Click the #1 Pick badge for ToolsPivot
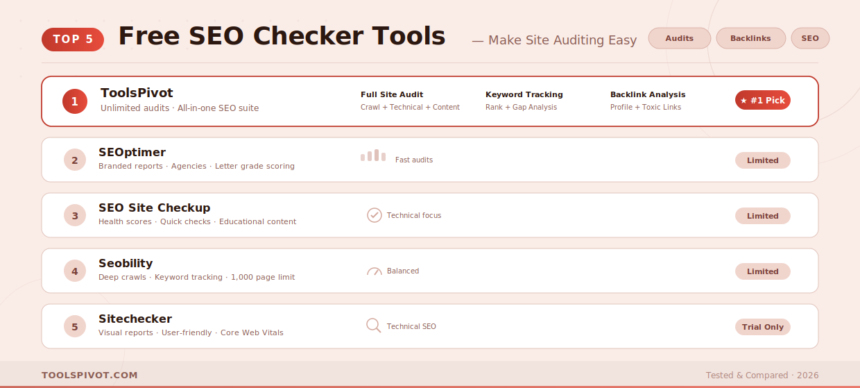 pos(762,100)
